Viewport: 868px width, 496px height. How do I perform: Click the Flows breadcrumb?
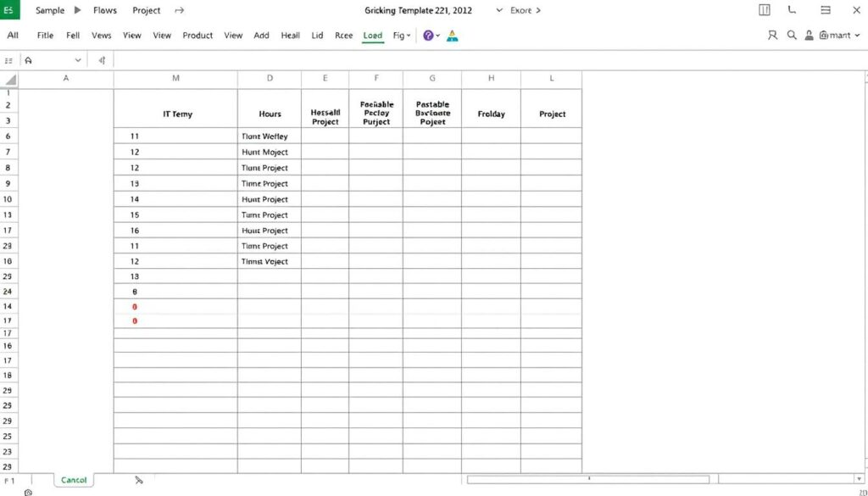pos(104,10)
